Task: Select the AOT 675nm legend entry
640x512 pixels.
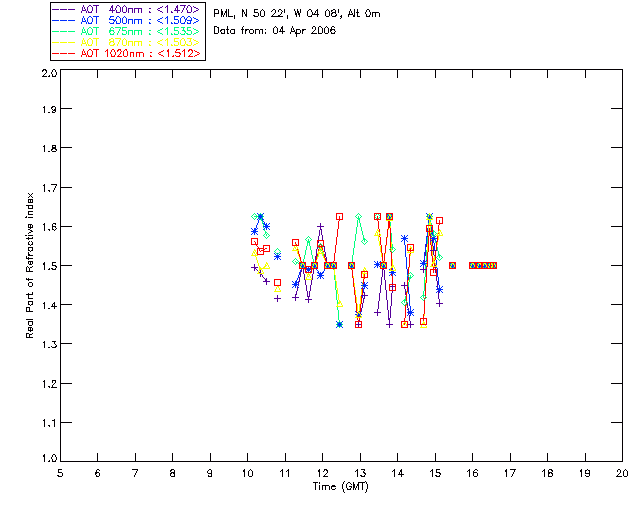Action: click(127, 31)
